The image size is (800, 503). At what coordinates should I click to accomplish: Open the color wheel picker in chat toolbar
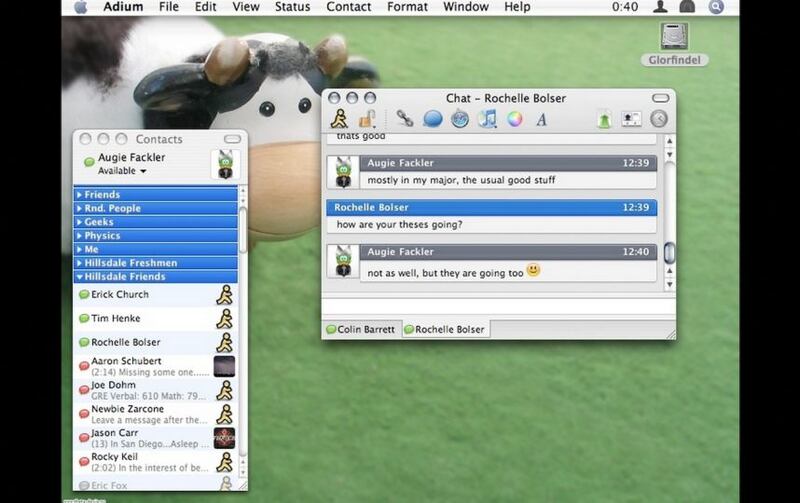pyautogui.click(x=514, y=119)
